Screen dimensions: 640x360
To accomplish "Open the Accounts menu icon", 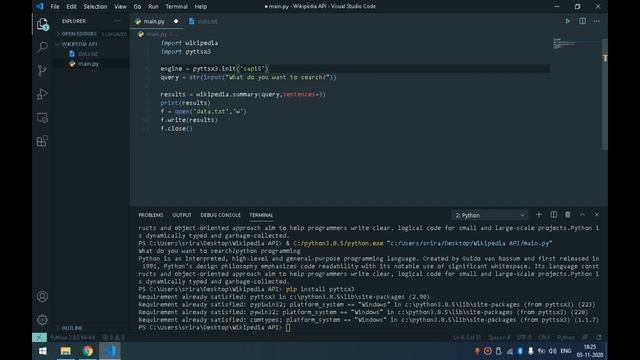I will pos(42,296).
